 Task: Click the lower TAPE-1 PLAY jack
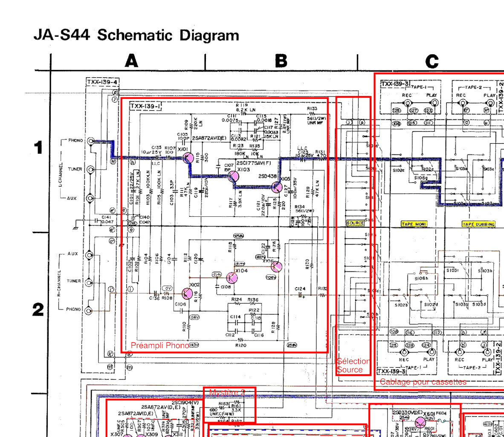[432, 352]
